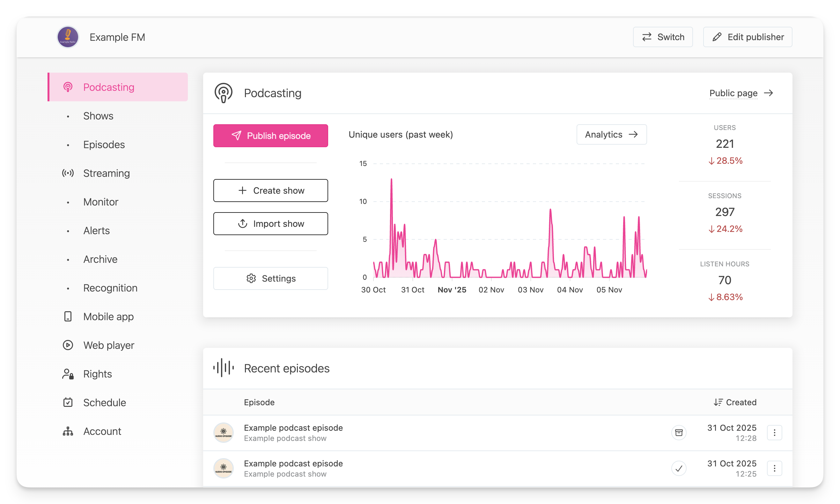Click the Publish episode button

point(271,135)
